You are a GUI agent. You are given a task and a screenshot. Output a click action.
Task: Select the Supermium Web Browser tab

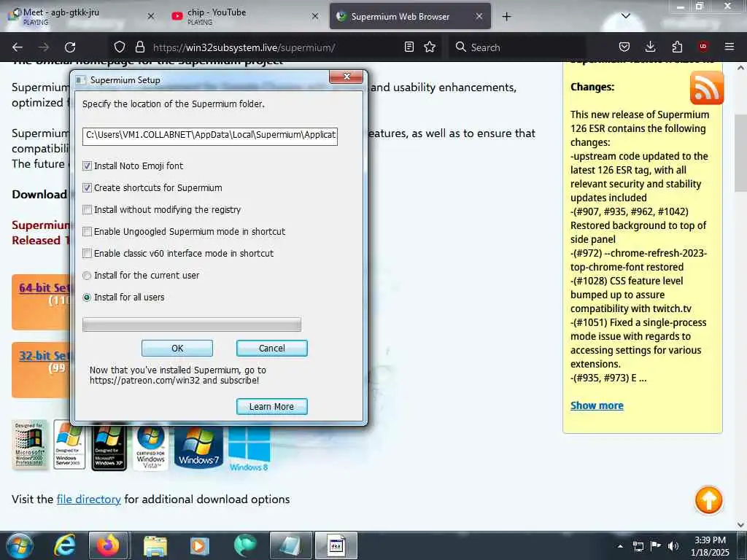coord(410,16)
